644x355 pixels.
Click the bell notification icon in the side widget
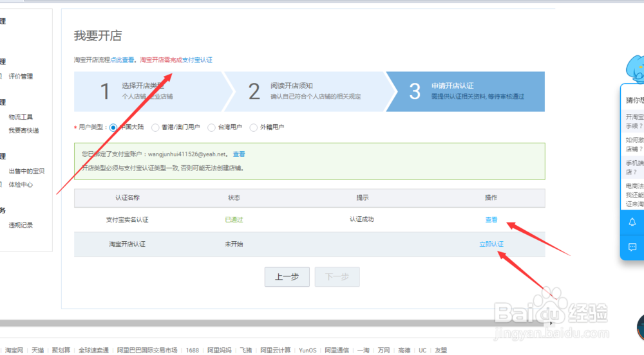coord(632,222)
